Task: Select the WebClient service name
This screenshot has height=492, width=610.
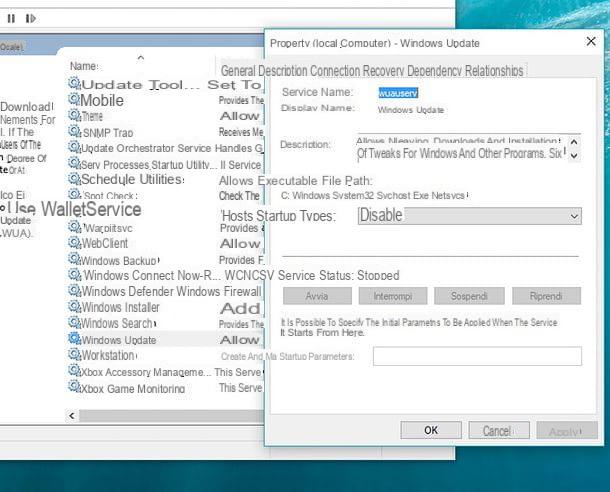Action: click(x=104, y=243)
